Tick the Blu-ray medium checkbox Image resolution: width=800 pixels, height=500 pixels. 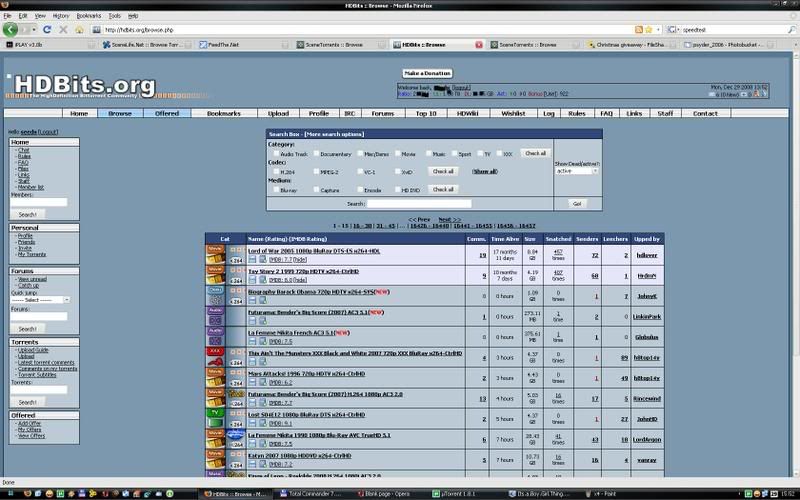[276, 189]
